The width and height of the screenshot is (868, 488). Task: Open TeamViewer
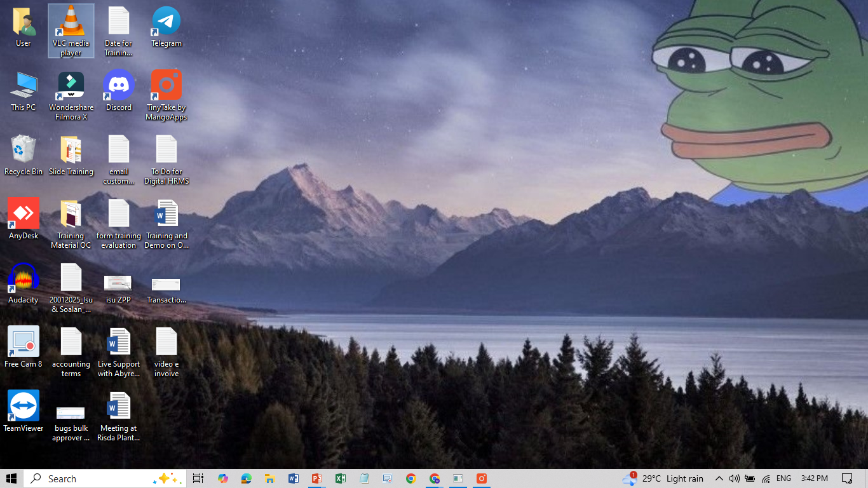point(23,405)
